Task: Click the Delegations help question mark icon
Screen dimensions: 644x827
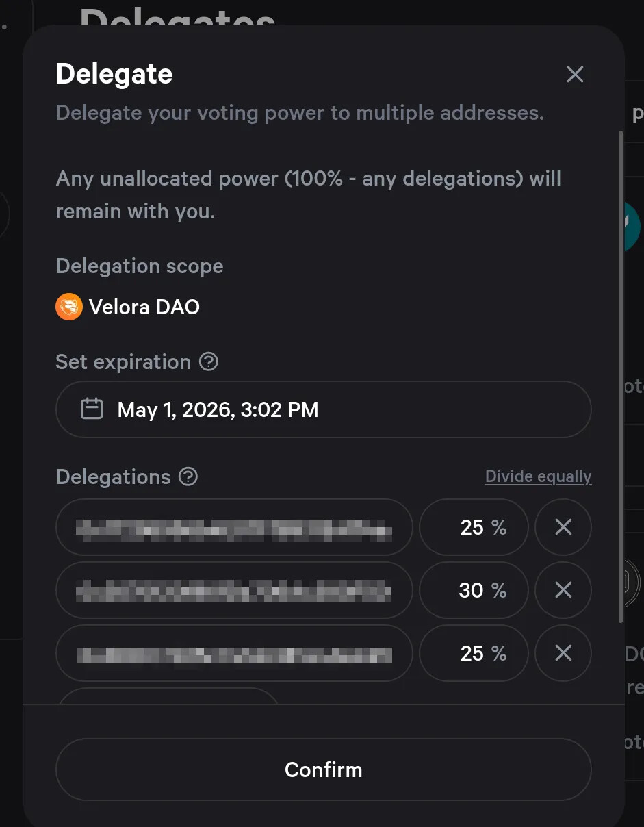Action: (x=188, y=476)
